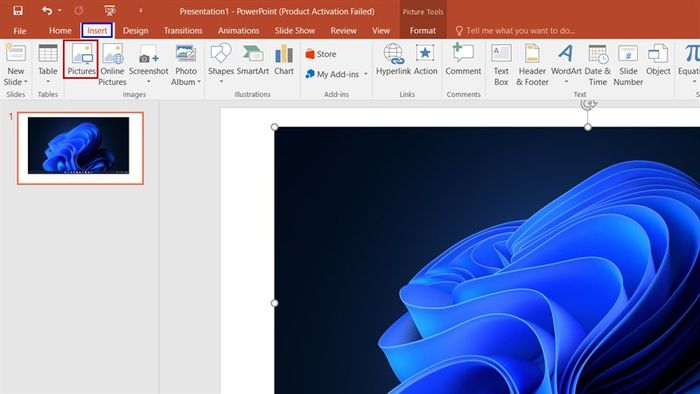Image resolution: width=700 pixels, height=394 pixels.
Task: Expand the Shapes dropdown gallery
Action: pos(221,82)
